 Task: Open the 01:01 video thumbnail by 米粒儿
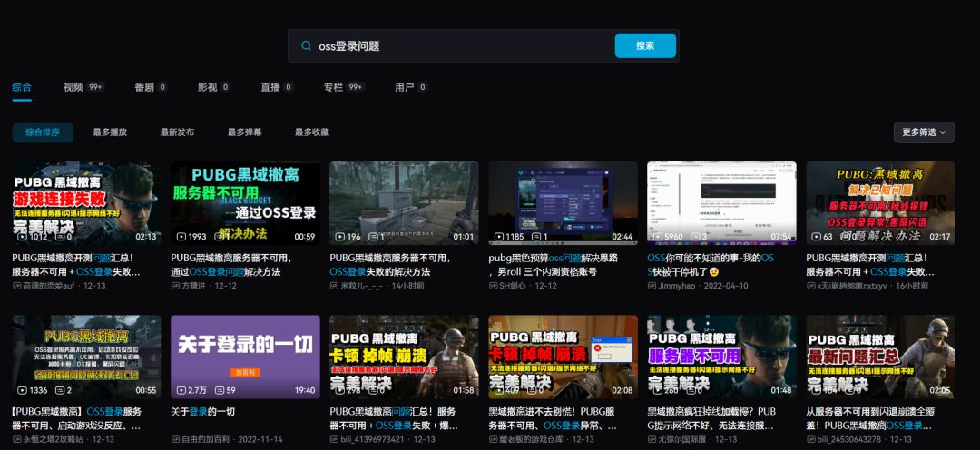404,203
